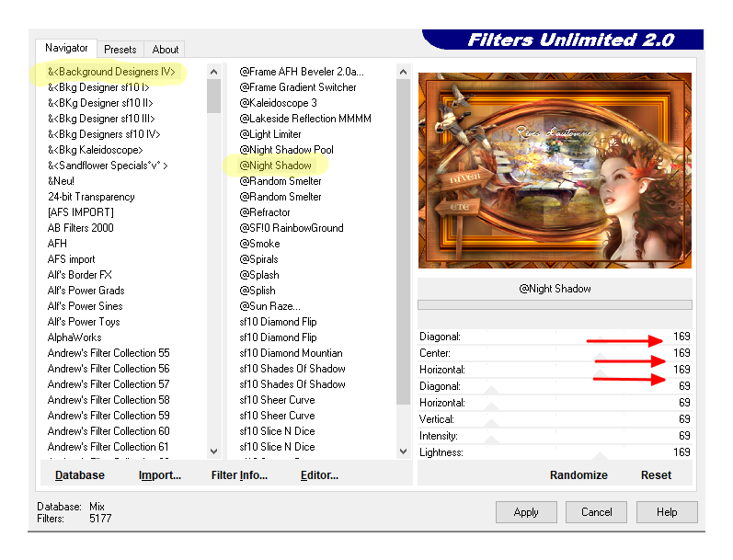The width and height of the screenshot is (733, 560).
Task: Choose the @Night Shadow filter
Action: point(275,166)
